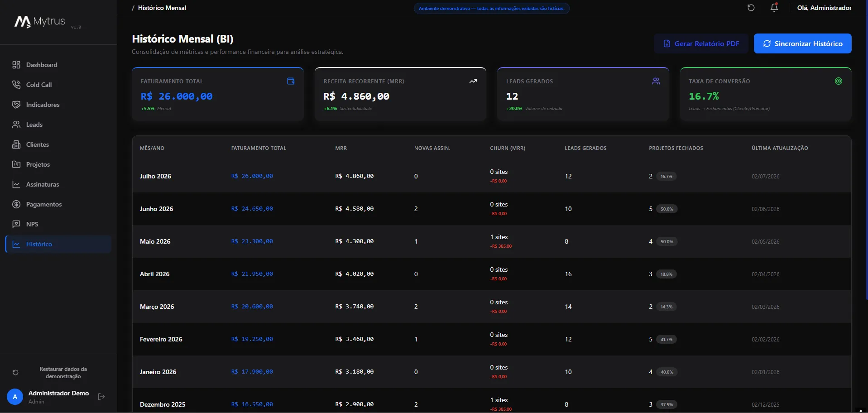Click the FATURAMENTO TOTAL column header
868x413 pixels.
(x=259, y=148)
